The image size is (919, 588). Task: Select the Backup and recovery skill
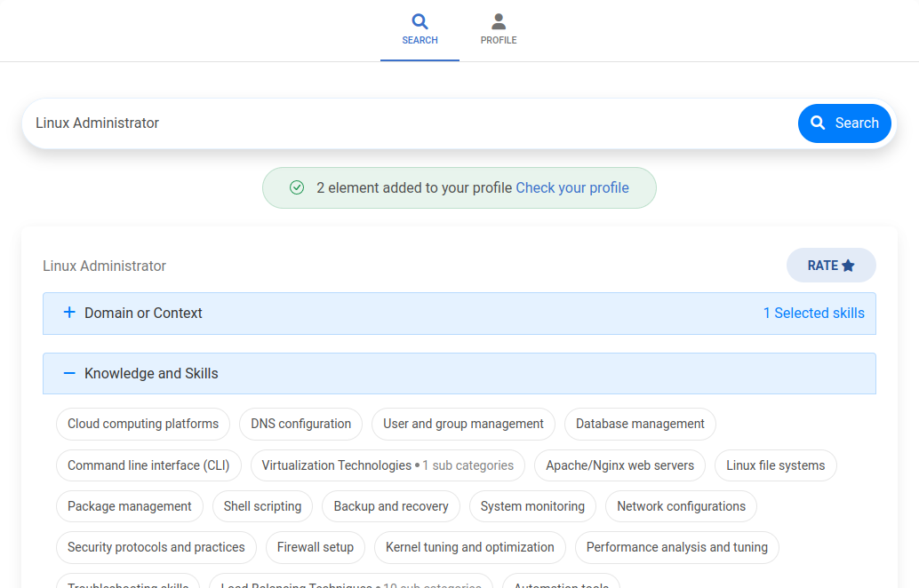[x=391, y=506]
